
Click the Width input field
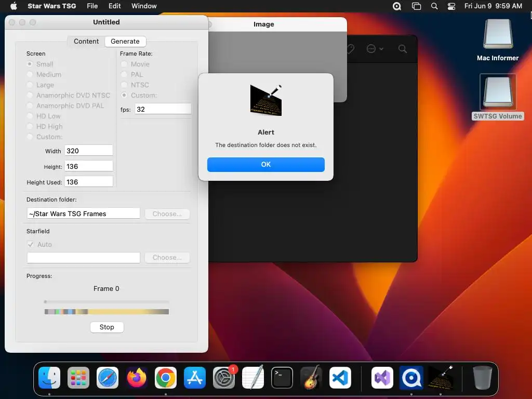[89, 151]
